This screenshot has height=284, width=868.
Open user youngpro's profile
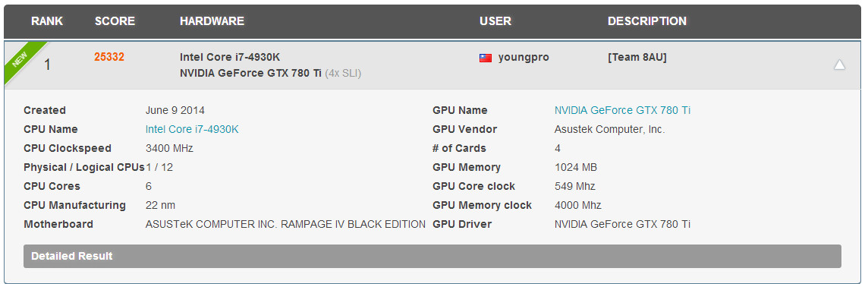(524, 57)
